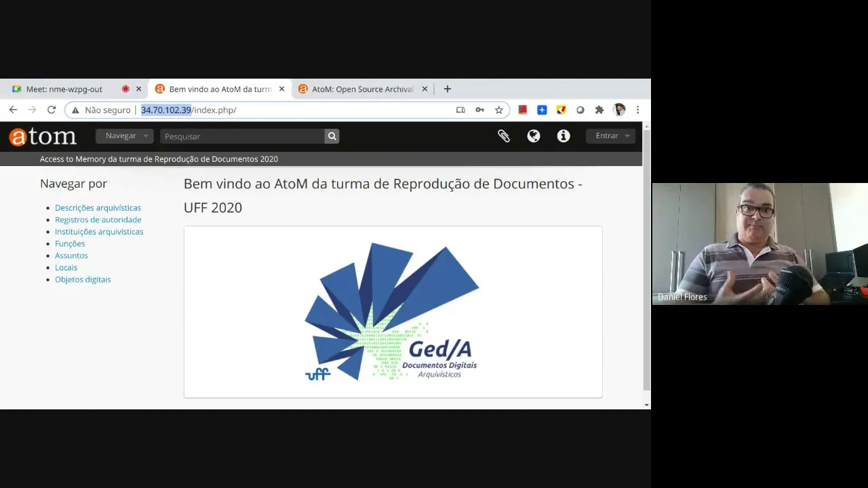Click in the Pesquisar search field
Viewport: 868px width, 488px height.
coord(242,136)
